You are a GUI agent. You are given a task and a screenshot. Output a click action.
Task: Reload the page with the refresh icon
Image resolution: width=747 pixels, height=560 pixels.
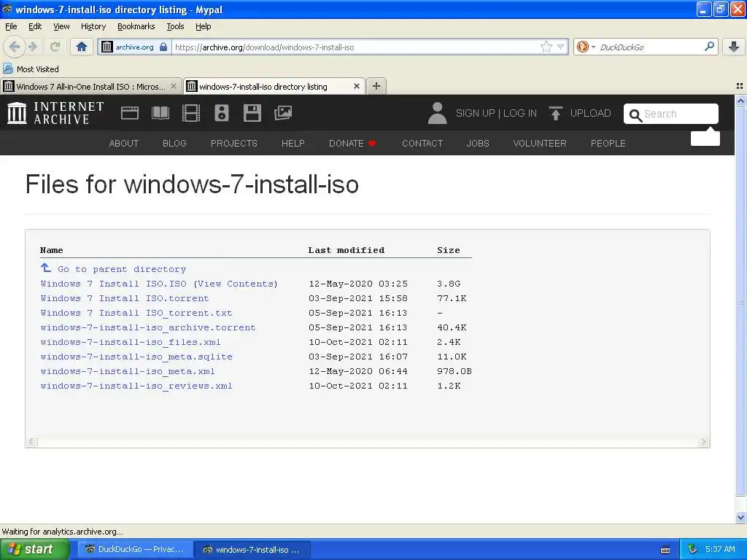point(55,47)
